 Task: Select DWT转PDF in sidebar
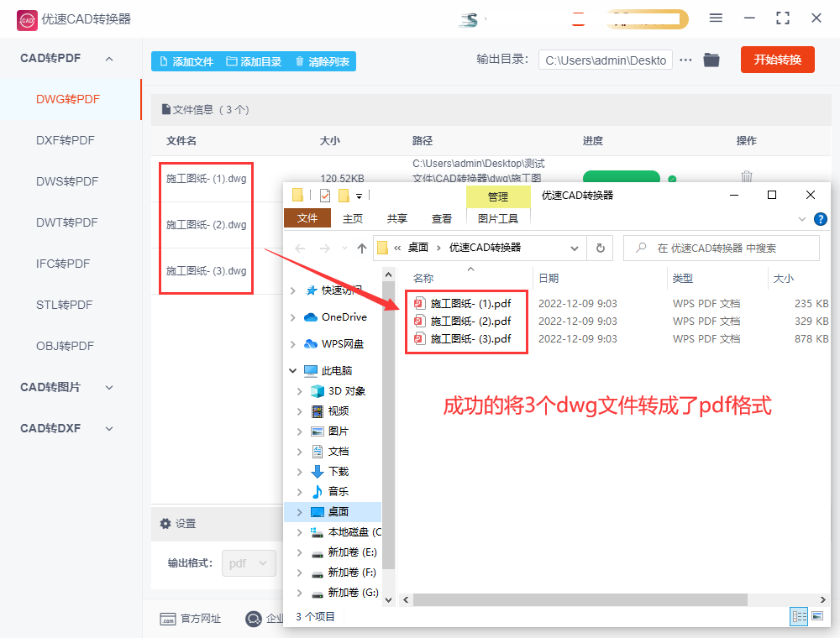67,222
